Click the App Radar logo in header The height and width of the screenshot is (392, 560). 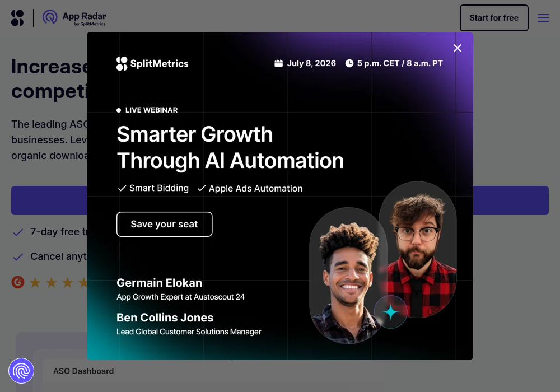click(74, 18)
